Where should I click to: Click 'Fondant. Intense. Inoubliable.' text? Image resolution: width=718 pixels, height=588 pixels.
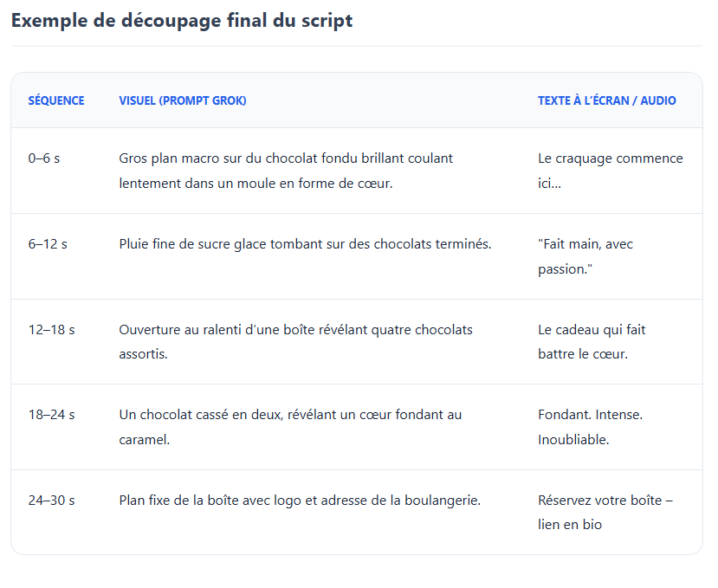[590, 427]
